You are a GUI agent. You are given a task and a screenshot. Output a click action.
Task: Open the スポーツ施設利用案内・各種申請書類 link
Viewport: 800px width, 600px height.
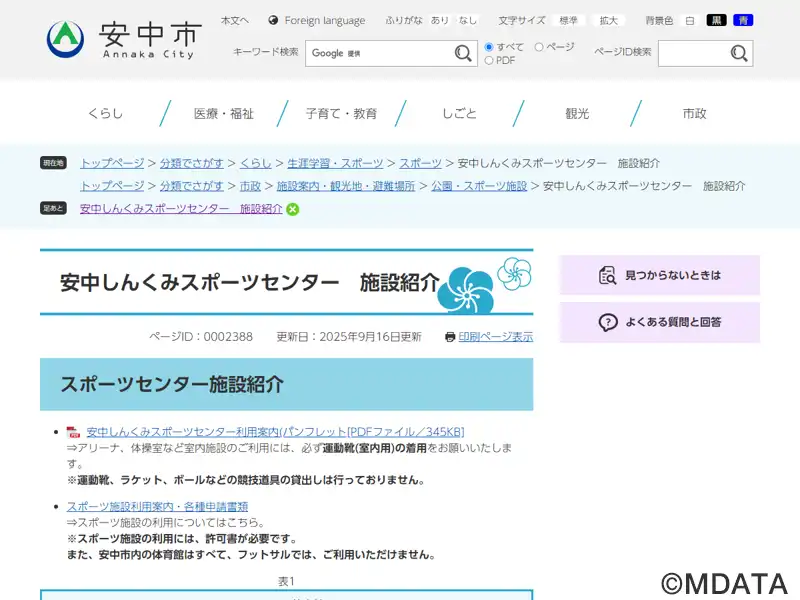(157, 507)
